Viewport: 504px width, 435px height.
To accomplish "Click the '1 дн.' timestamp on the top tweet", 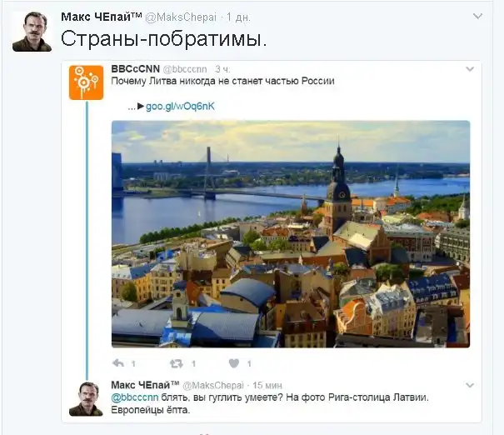I will (238, 17).
